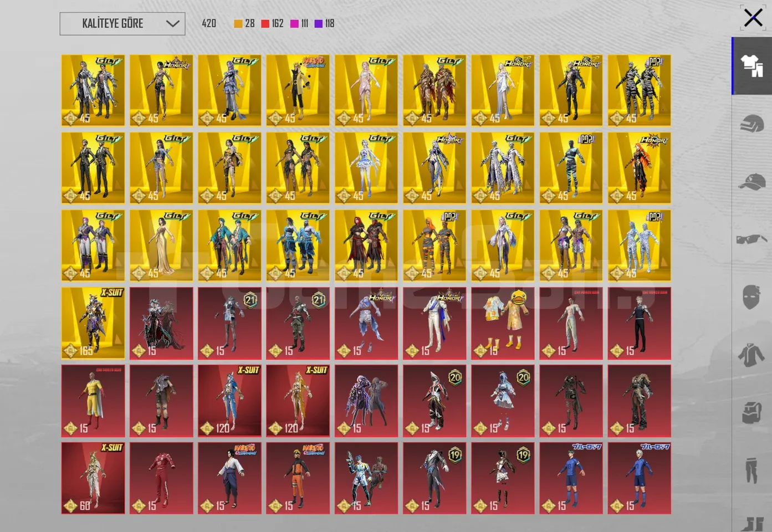Open the backpack category icon
Viewport: 772px width, 532px height.
tap(751, 412)
